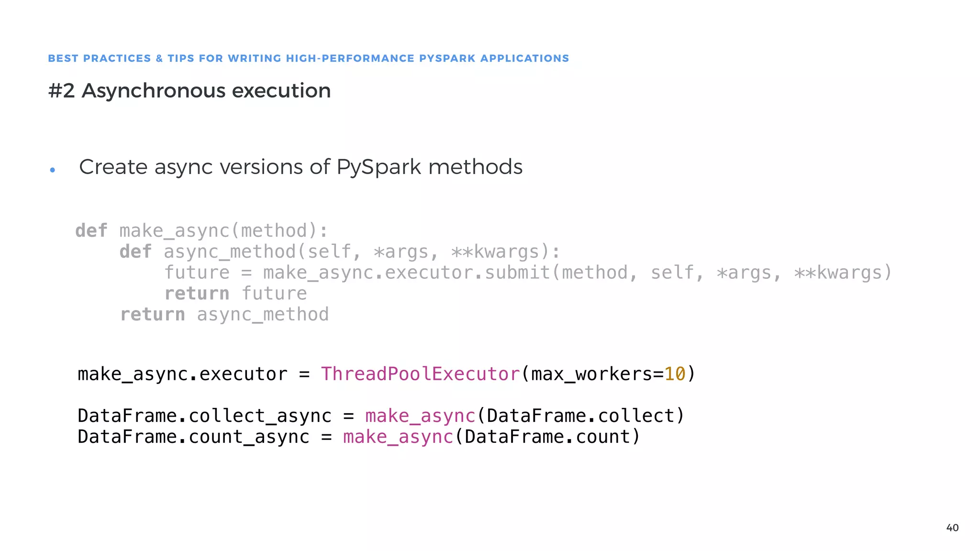Click the line 'def async_method(self, *args, **kwargs):'
The width and height of the screenshot is (980, 551).
point(340,252)
